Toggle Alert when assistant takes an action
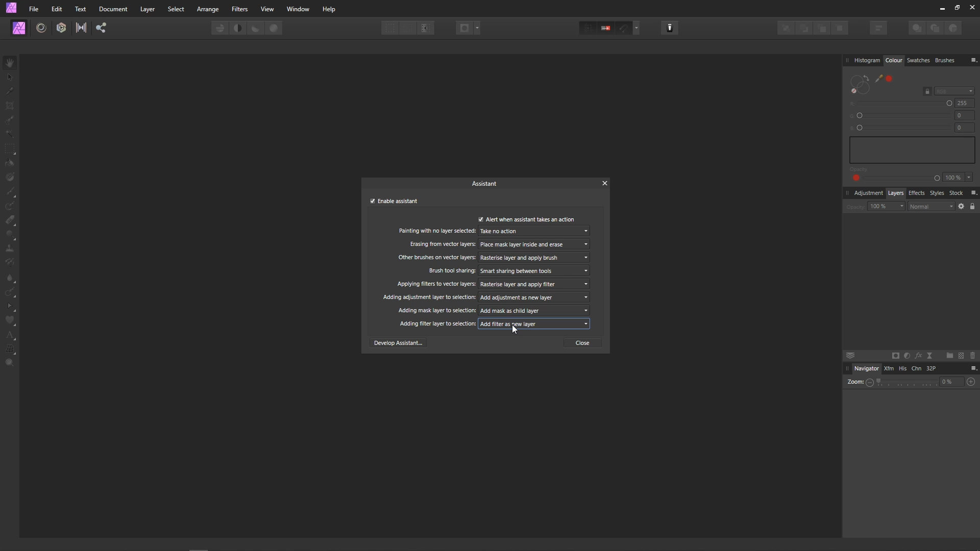The height and width of the screenshot is (551, 980). coord(481,219)
